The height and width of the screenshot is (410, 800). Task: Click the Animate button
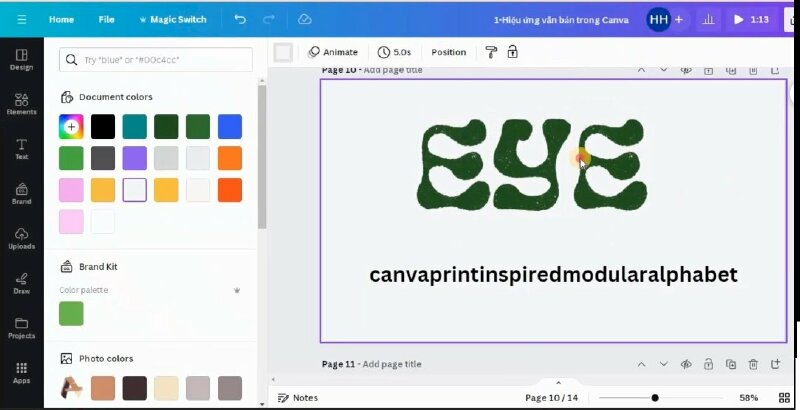[333, 52]
